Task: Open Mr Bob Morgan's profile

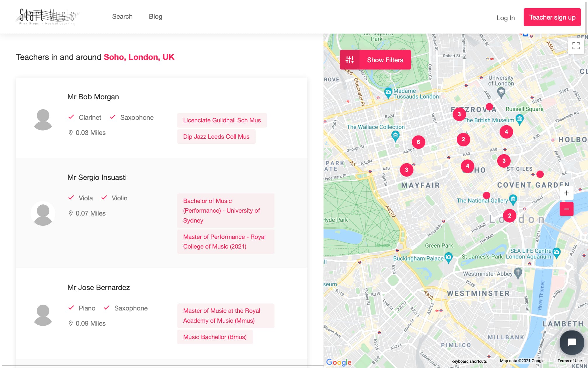Action: pyautogui.click(x=93, y=97)
